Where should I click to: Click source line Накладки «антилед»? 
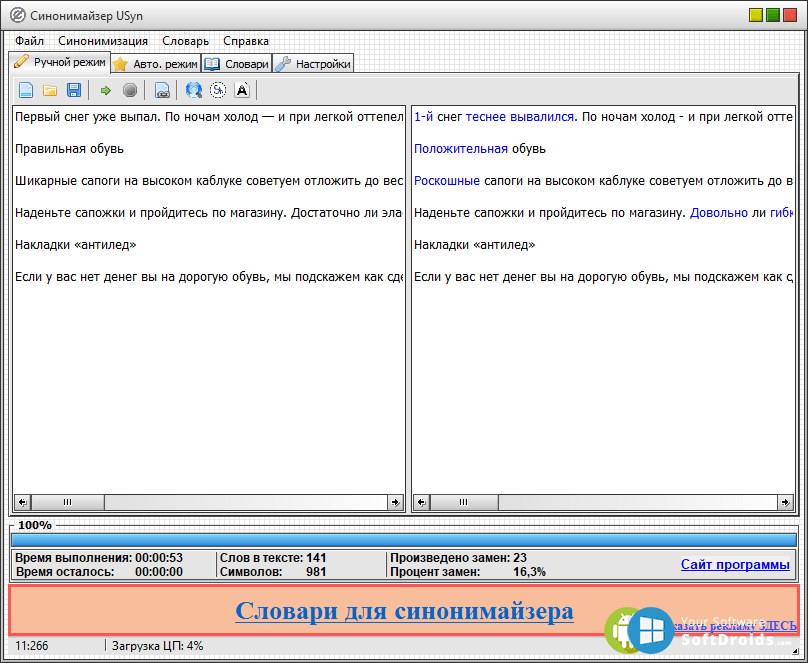tap(76, 245)
